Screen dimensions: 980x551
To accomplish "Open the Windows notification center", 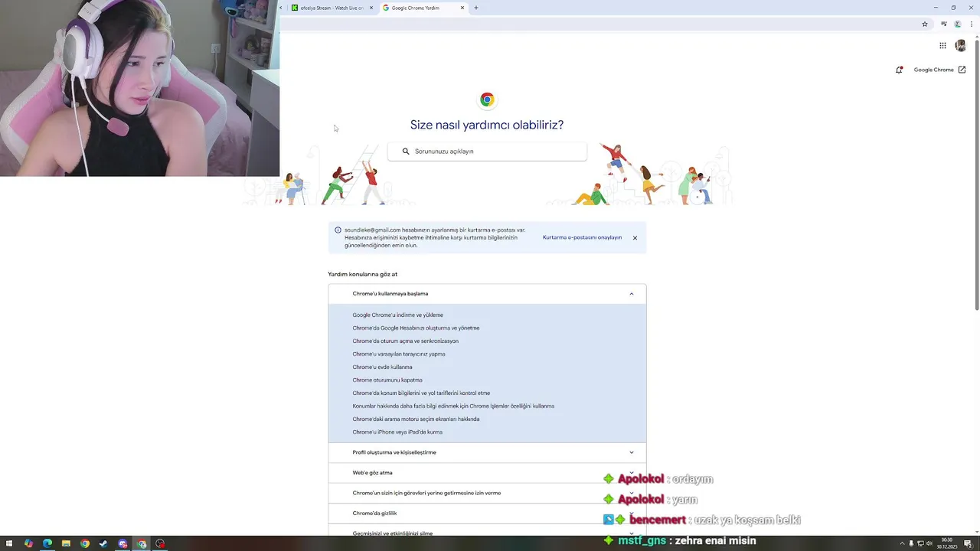I will pos(968,543).
